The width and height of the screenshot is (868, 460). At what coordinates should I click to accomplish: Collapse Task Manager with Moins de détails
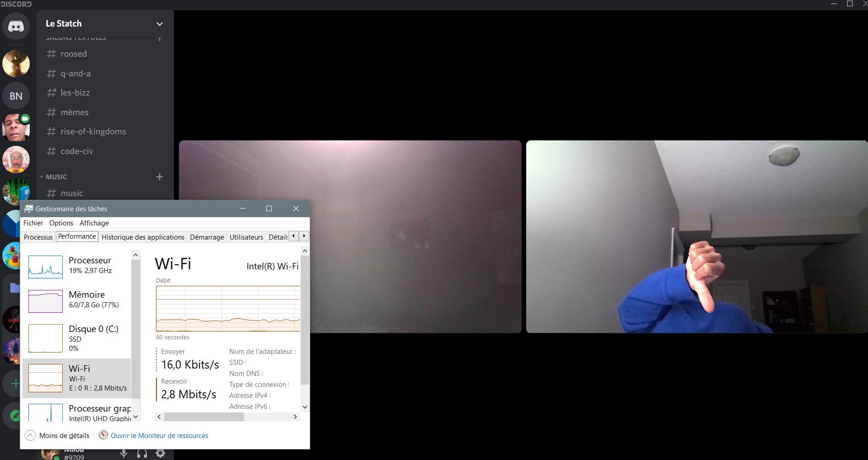point(57,435)
